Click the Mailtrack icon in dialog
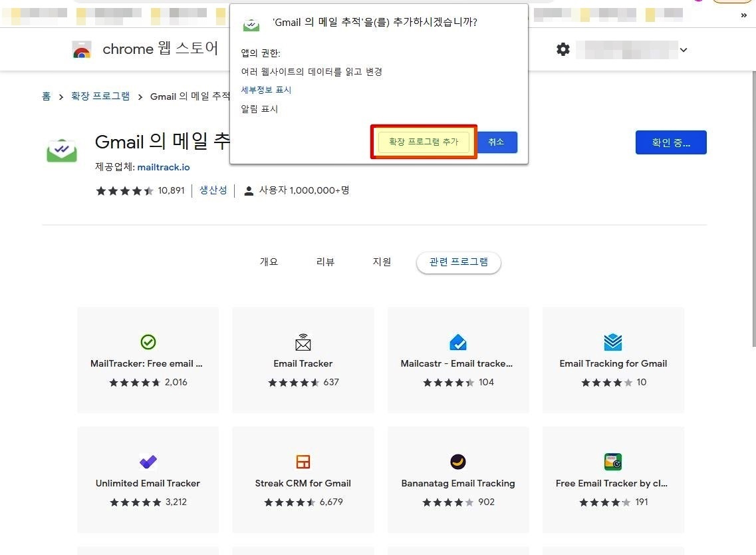756x555 pixels. (251, 25)
